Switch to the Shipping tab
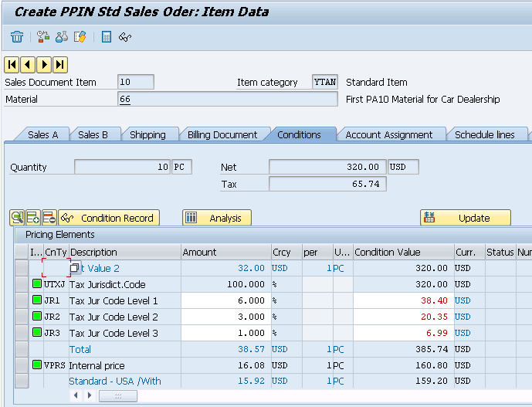 147,134
